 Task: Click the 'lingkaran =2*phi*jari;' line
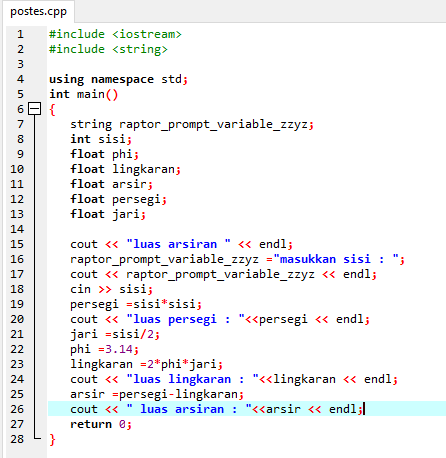[x=146, y=364]
